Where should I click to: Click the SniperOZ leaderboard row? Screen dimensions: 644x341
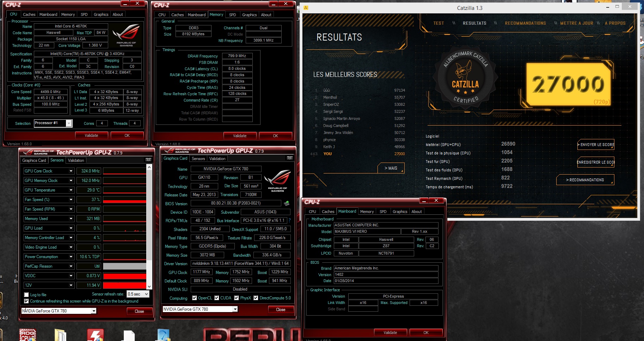click(360, 104)
